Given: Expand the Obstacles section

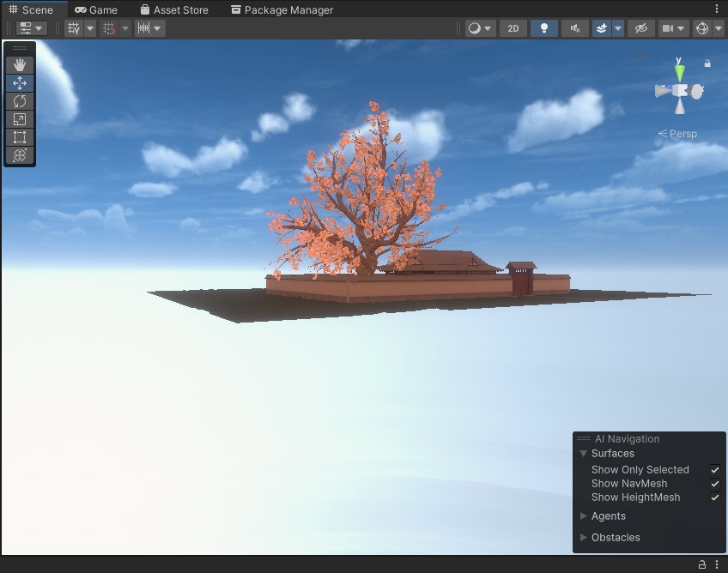Looking at the screenshot, I should (x=584, y=537).
